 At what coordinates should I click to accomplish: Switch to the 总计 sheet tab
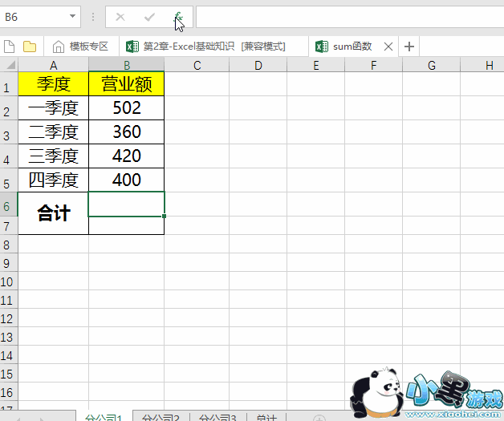coord(266,417)
